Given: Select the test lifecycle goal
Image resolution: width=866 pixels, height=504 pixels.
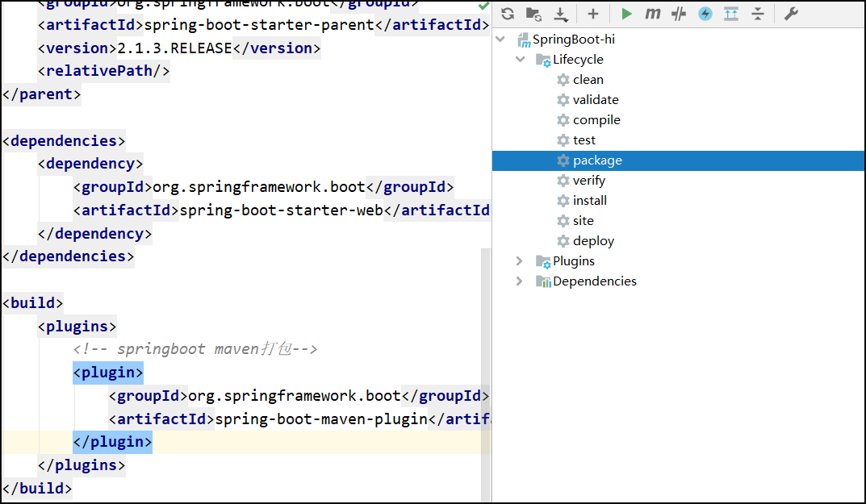Looking at the screenshot, I should (584, 140).
